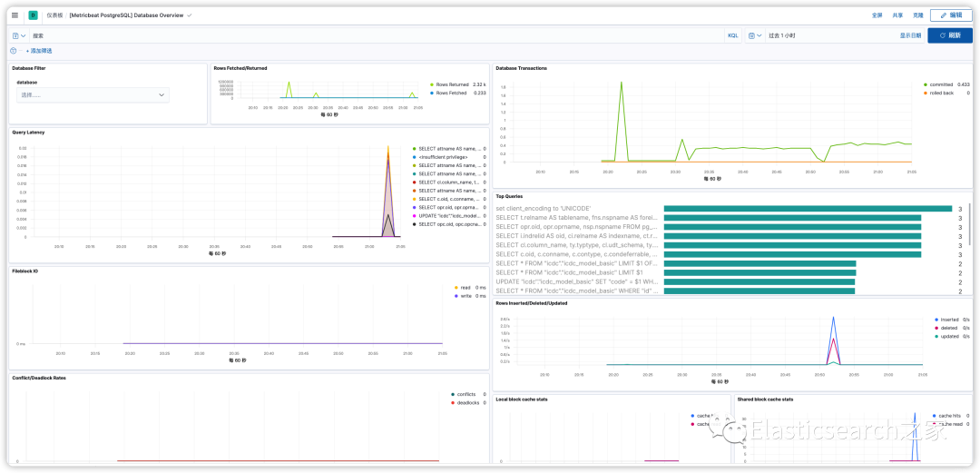Open the calendar quick date menu
The image size is (980, 473).
coord(755,36)
